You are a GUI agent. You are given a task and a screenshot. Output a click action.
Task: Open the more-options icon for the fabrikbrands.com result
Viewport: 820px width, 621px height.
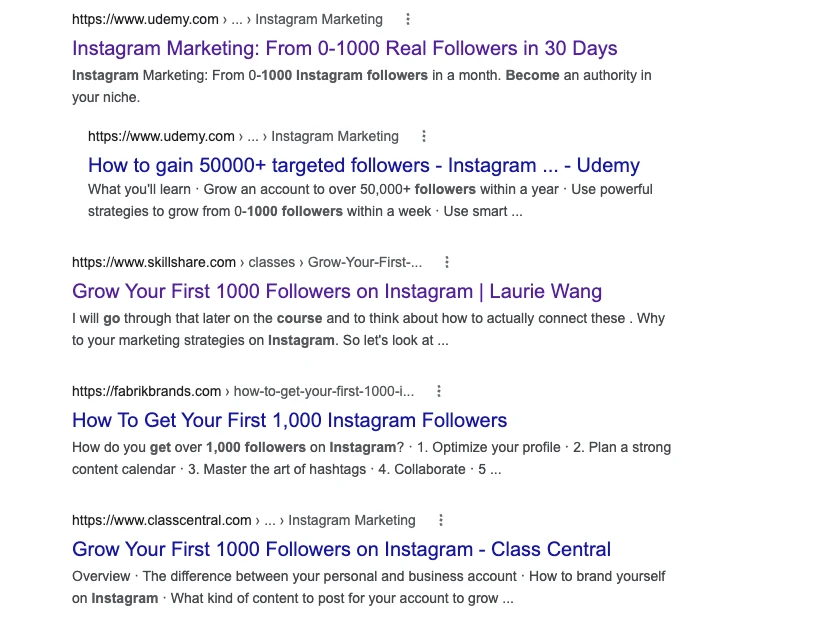tap(438, 391)
